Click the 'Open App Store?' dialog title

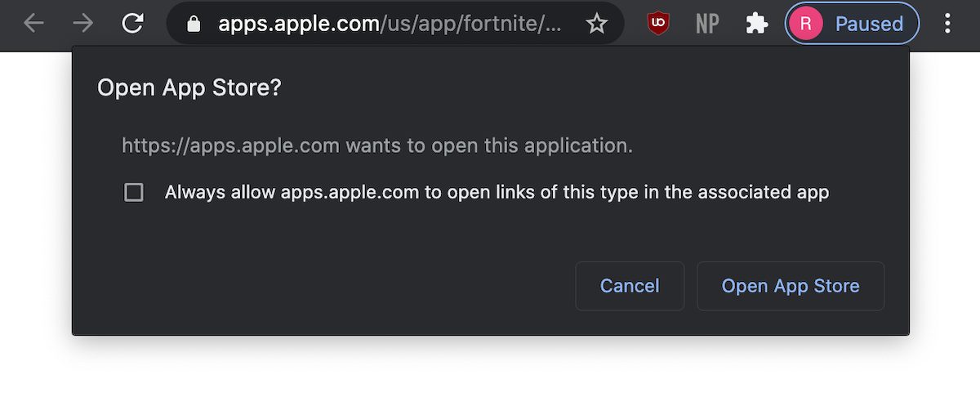[x=189, y=88]
